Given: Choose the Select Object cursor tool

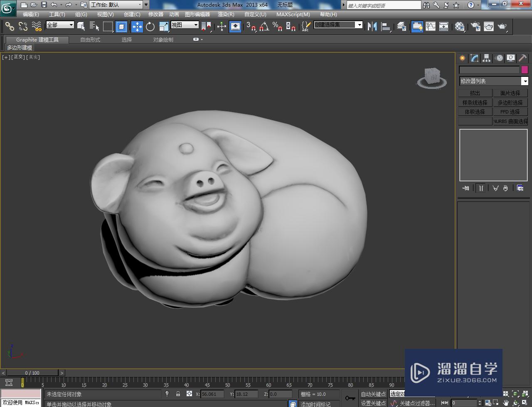Looking at the screenshot, I should point(81,27).
